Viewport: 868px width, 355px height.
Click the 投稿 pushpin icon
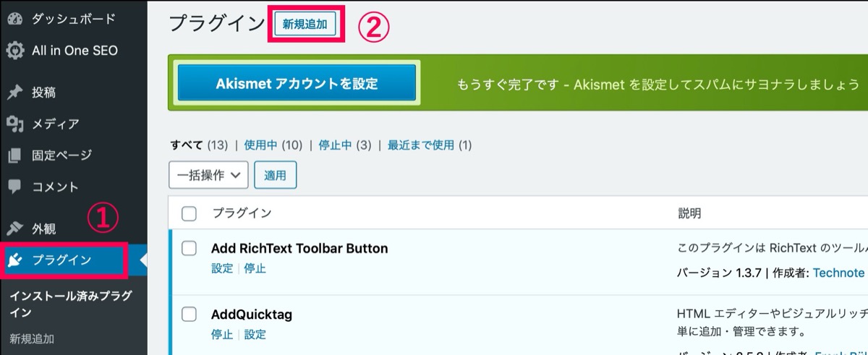[x=14, y=93]
